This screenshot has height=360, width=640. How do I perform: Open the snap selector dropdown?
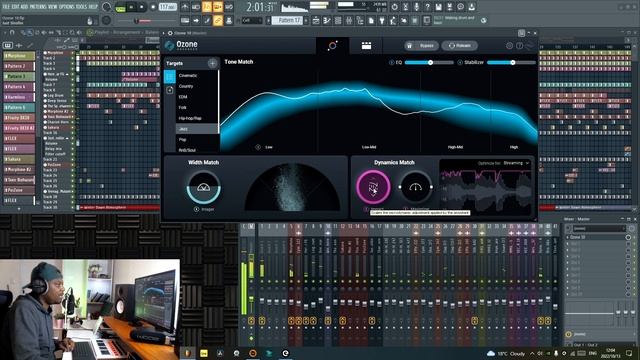pos(251,20)
